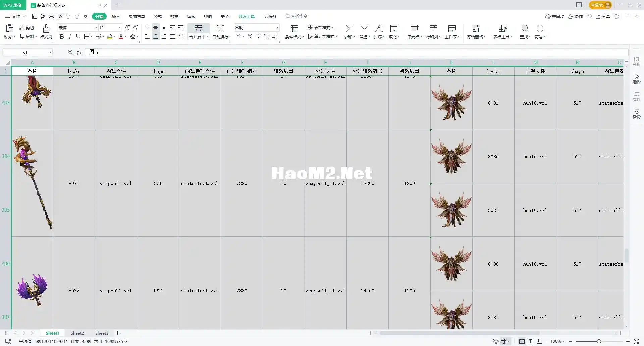Toggle left text alignment

point(147,36)
